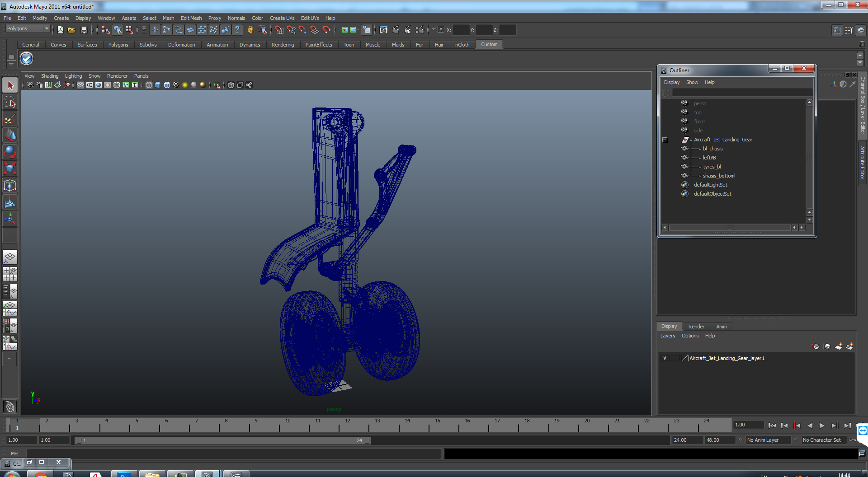
Task: Activate the Move tool cone icon
Action: (10, 135)
